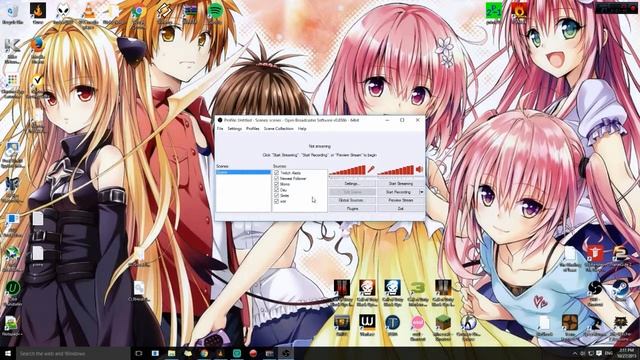Open the File menu in OBS

(220, 129)
